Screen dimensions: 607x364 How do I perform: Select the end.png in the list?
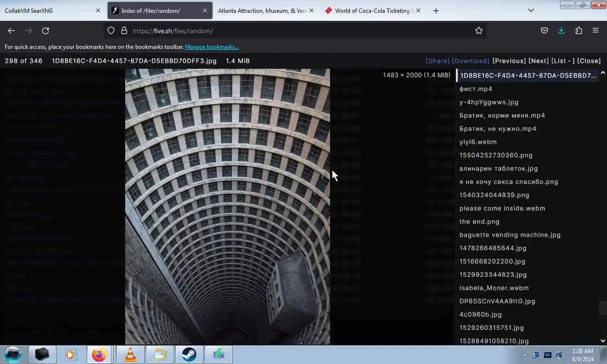click(479, 221)
